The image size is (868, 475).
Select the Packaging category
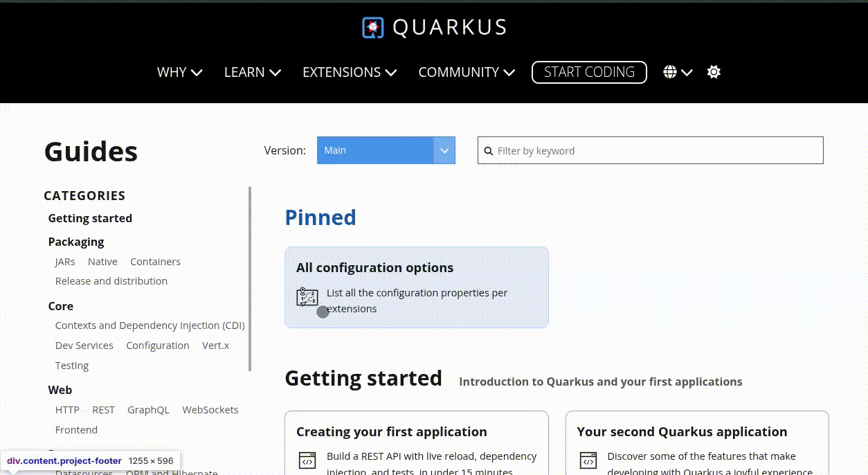pyautogui.click(x=76, y=242)
